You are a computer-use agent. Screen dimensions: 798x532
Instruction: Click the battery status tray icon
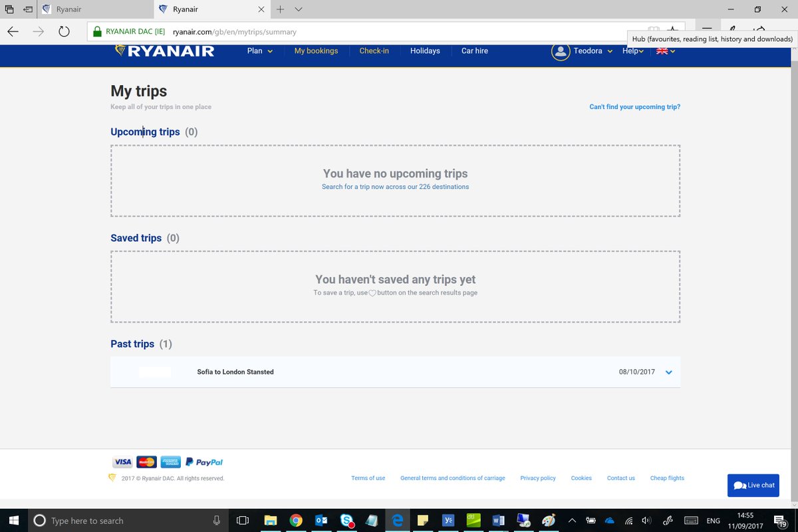tap(591, 521)
